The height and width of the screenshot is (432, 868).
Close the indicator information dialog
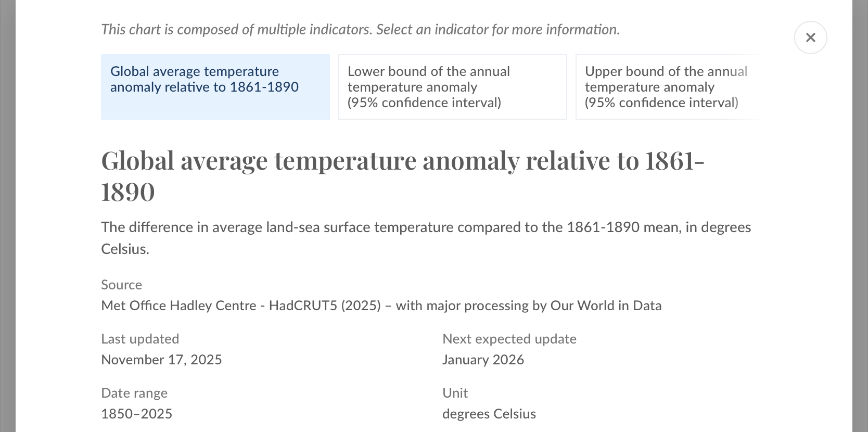(x=810, y=37)
